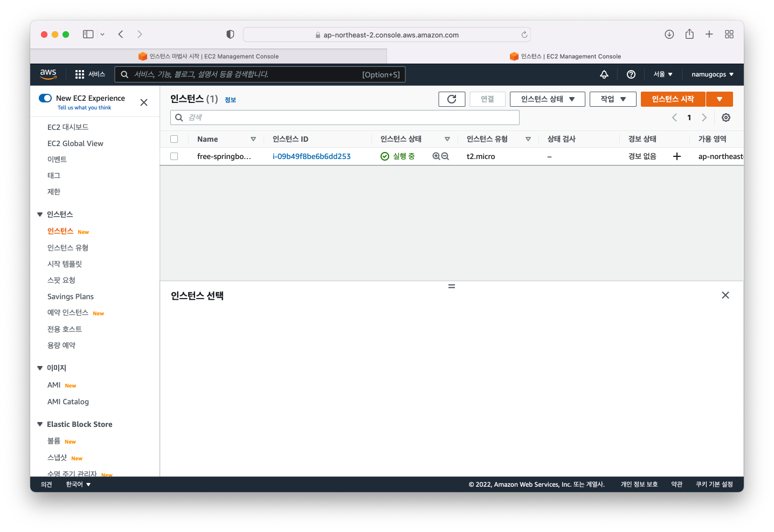Open the Safari sidebar options chevron
Image resolution: width=774 pixels, height=532 pixels.
102,34
